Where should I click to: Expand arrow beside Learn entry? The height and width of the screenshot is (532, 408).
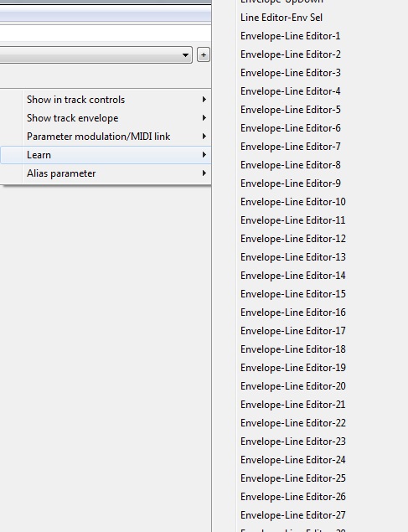click(x=204, y=155)
